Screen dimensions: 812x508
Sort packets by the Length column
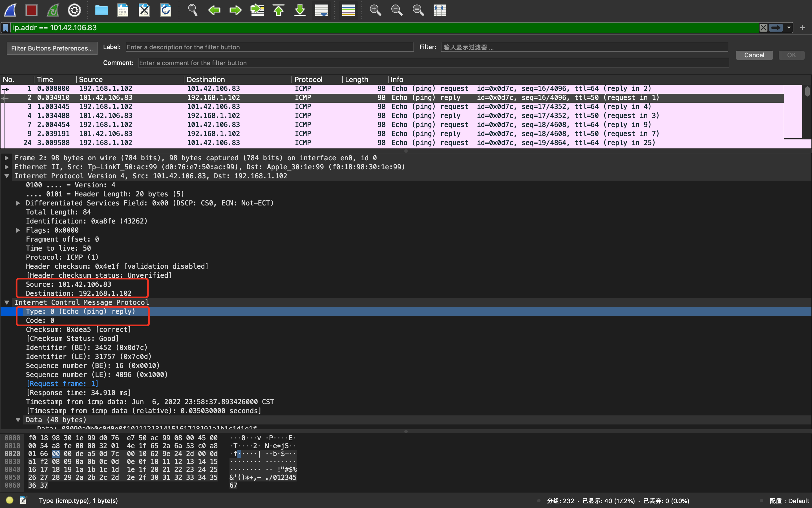pyautogui.click(x=365, y=80)
